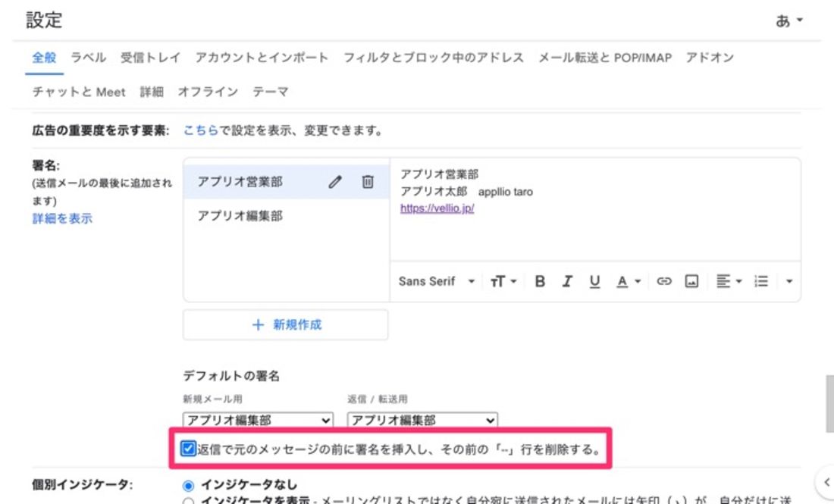Viewport: 834px width, 504px height.
Task: Select the インジケータなし radio button
Action: [x=188, y=485]
